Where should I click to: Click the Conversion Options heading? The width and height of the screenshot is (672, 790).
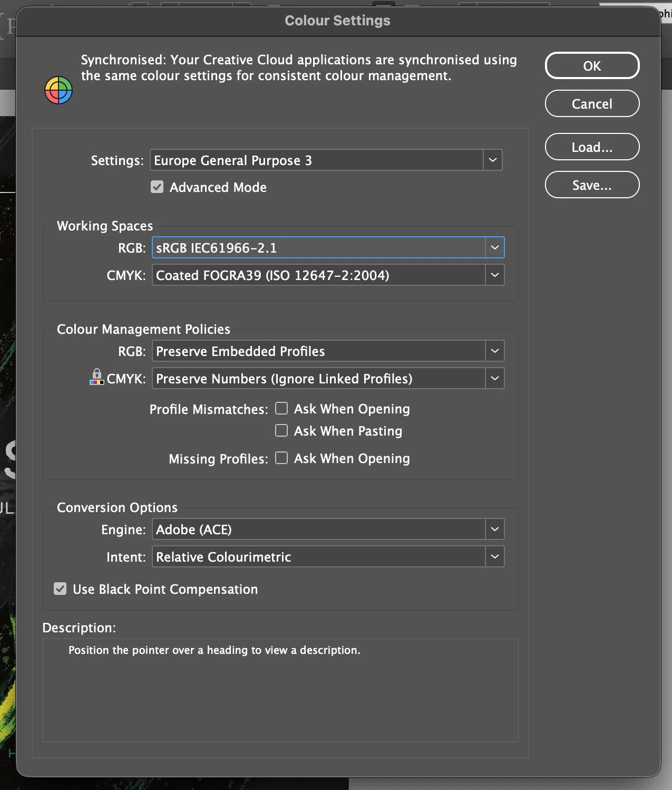(117, 508)
